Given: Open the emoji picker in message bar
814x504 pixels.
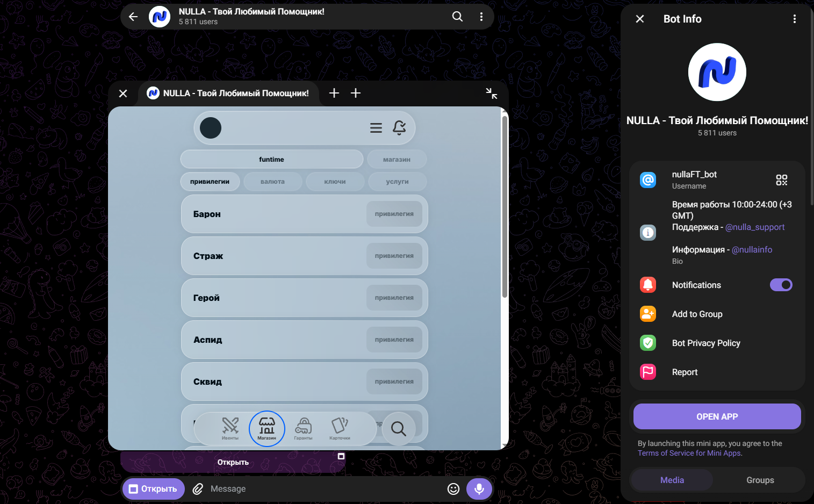Looking at the screenshot, I should click(453, 489).
